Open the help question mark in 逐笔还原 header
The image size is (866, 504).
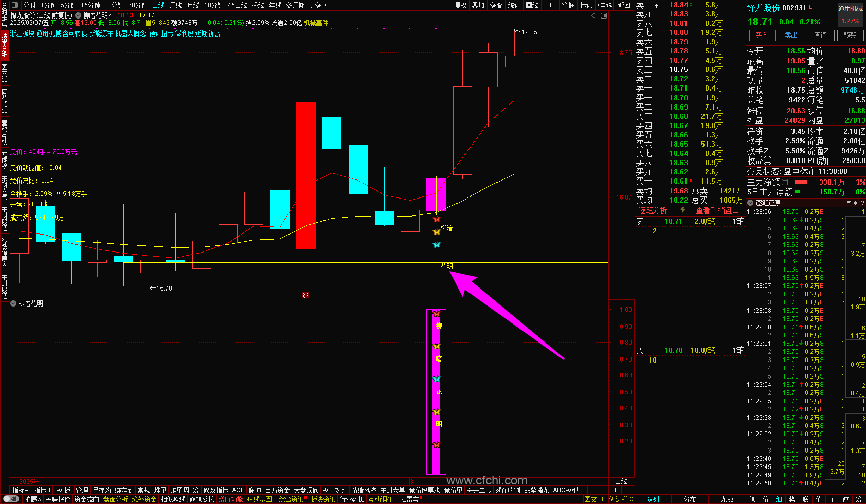tap(862, 203)
